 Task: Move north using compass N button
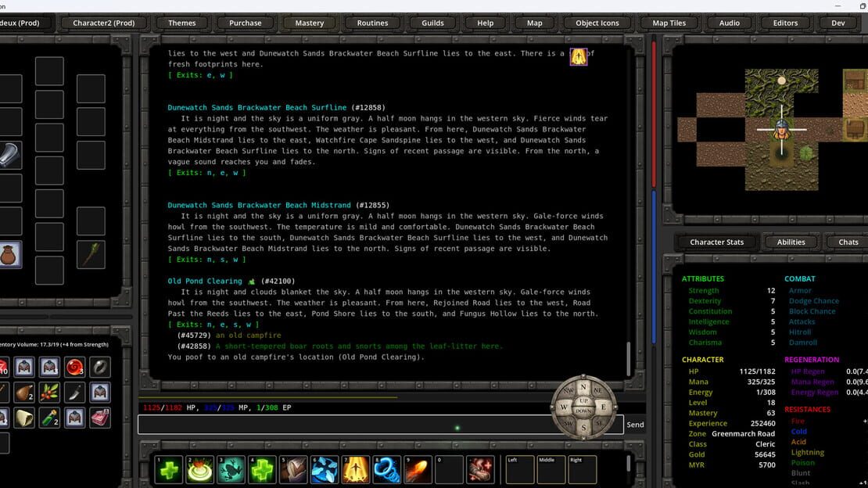(x=583, y=386)
